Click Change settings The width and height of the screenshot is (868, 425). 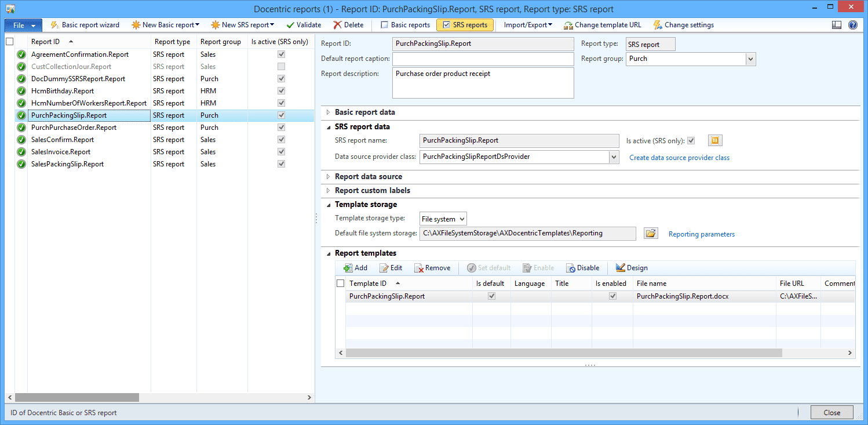[684, 25]
